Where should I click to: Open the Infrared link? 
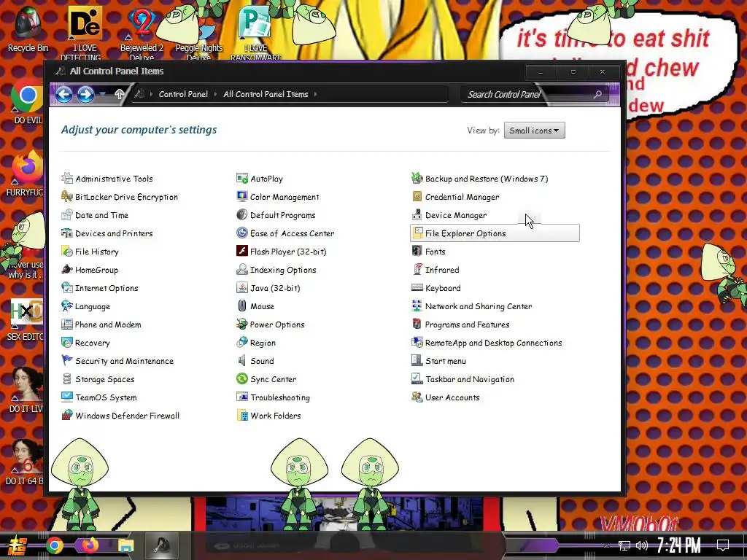point(442,270)
